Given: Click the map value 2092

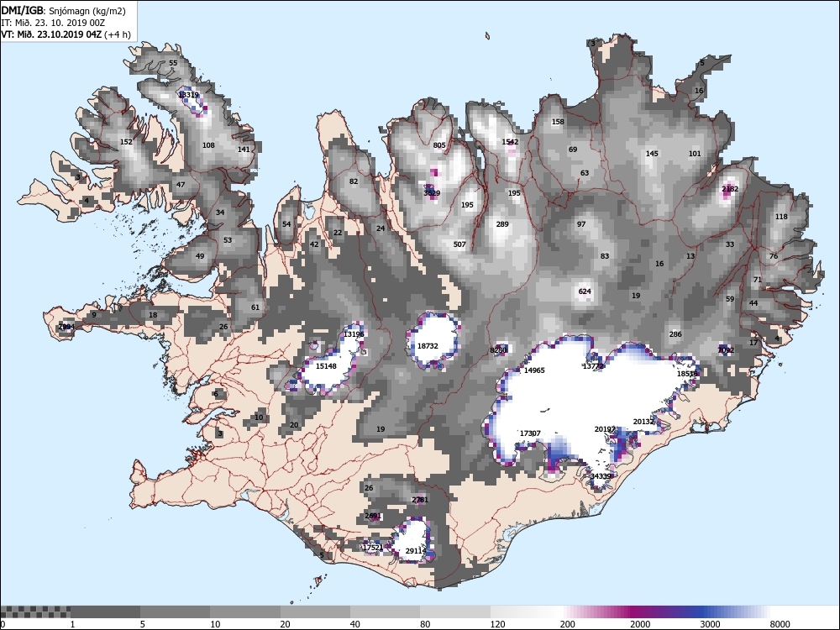Looking at the screenshot, I should (726, 350).
